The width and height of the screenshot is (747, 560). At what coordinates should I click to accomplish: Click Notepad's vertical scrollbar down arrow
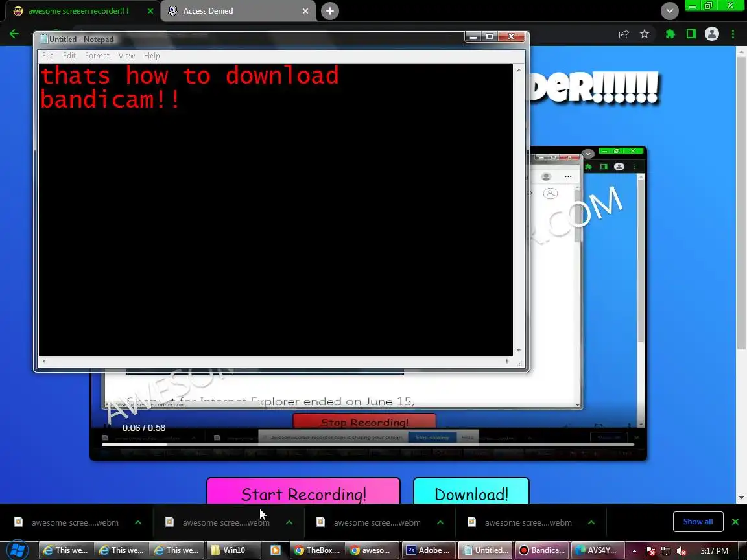pyautogui.click(x=519, y=351)
